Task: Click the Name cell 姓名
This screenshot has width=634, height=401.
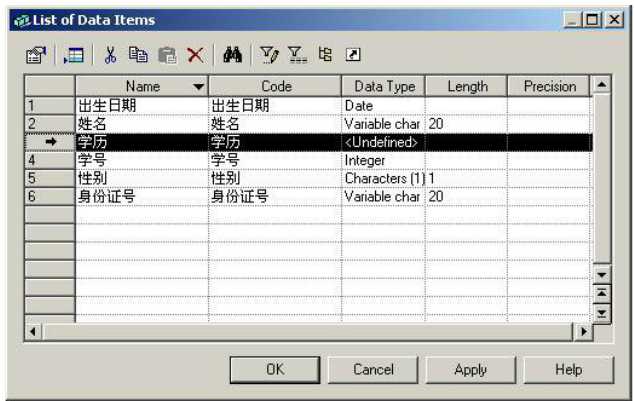Action: 142,124
